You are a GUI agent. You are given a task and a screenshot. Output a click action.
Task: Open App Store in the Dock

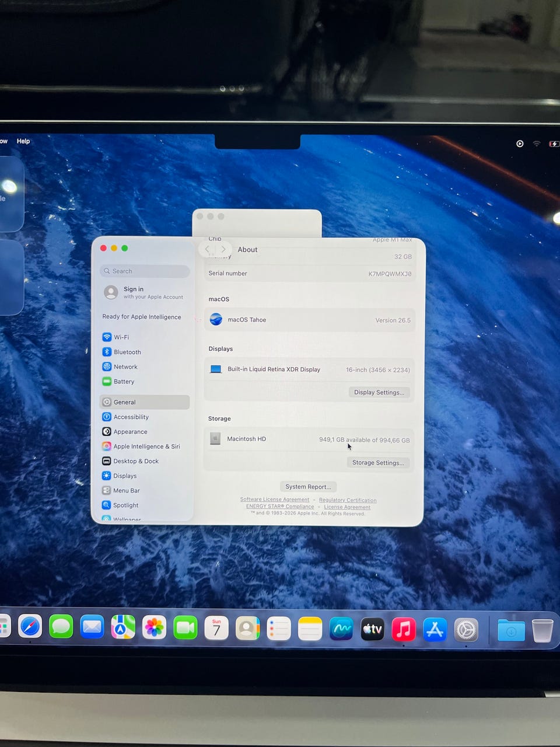click(435, 630)
